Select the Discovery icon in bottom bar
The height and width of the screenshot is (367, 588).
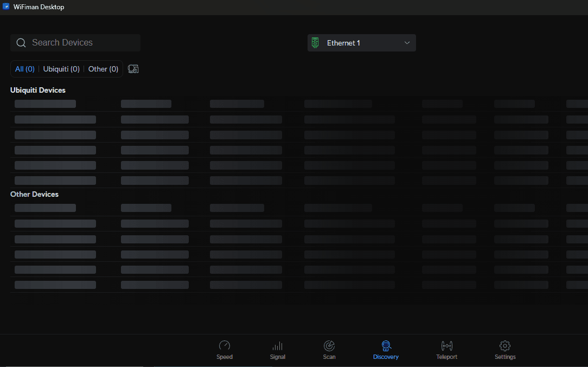(386, 346)
